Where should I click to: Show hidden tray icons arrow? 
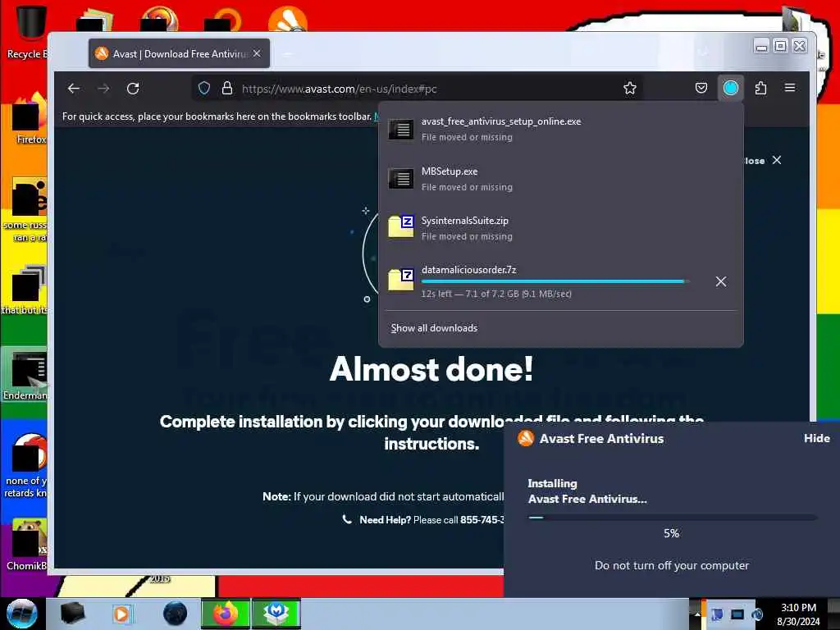(x=697, y=614)
